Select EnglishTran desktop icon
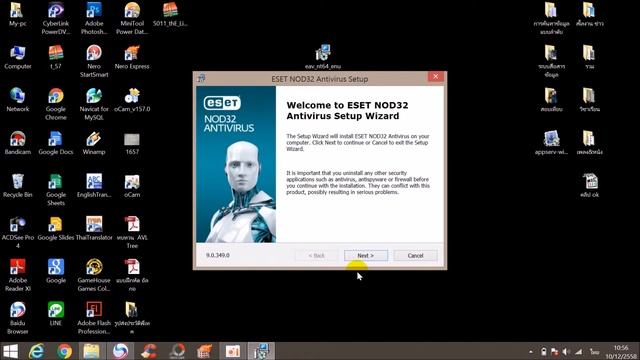This screenshot has width=640, height=360. pyautogui.click(x=94, y=186)
